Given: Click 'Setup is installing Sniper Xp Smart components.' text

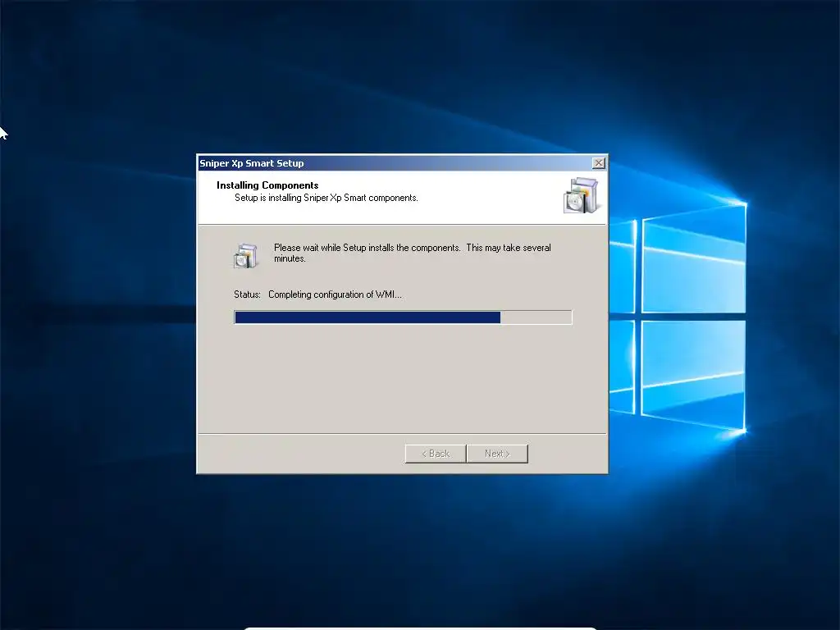Looking at the screenshot, I should [326, 198].
